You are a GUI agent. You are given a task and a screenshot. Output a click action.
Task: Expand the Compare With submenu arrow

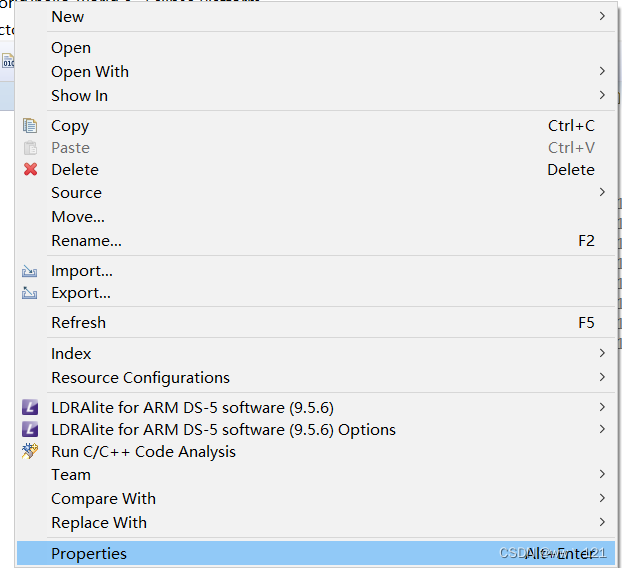pyautogui.click(x=602, y=499)
